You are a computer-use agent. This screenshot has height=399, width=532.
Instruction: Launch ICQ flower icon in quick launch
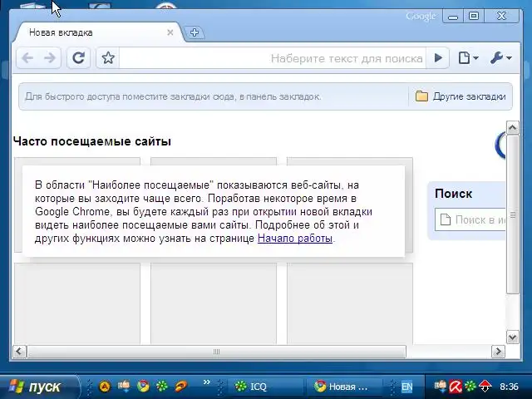[162, 386]
